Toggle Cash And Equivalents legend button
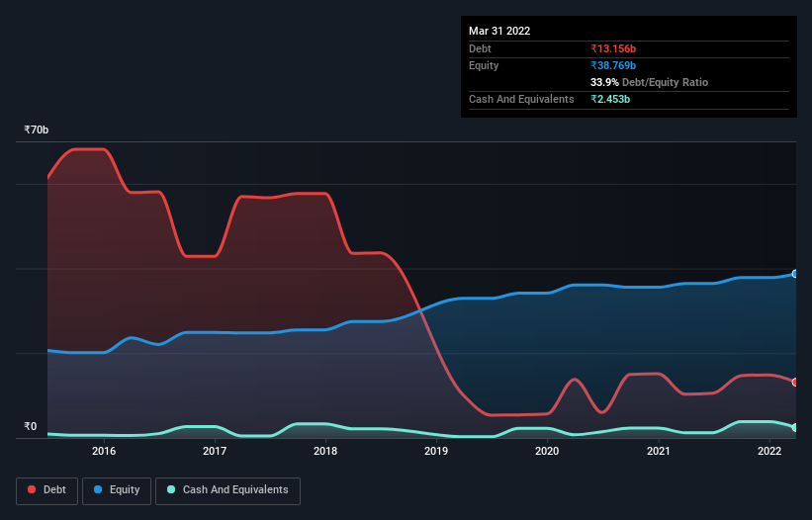The width and height of the screenshot is (812, 520). 227,490
